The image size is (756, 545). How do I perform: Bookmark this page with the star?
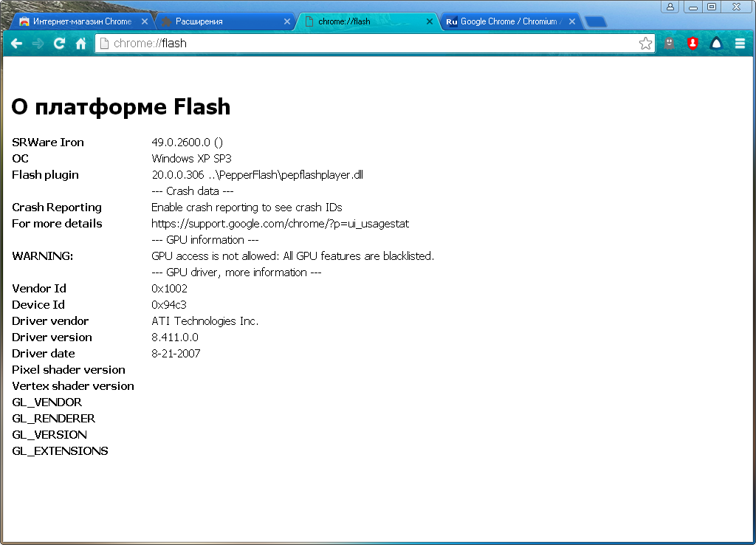point(645,44)
